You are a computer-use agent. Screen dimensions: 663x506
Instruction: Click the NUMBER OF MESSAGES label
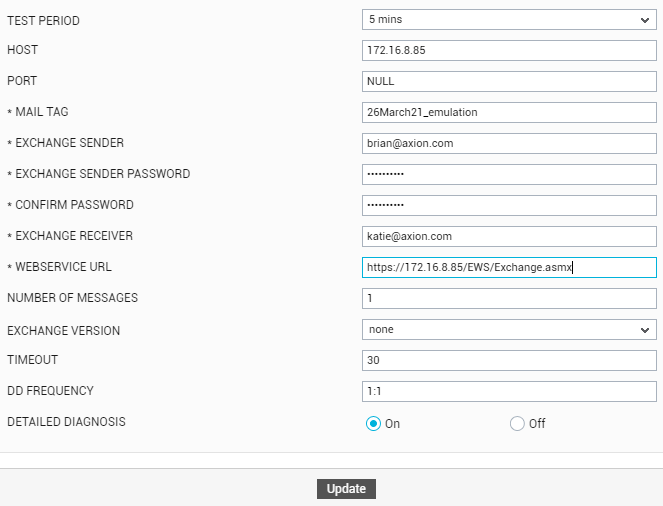72,298
